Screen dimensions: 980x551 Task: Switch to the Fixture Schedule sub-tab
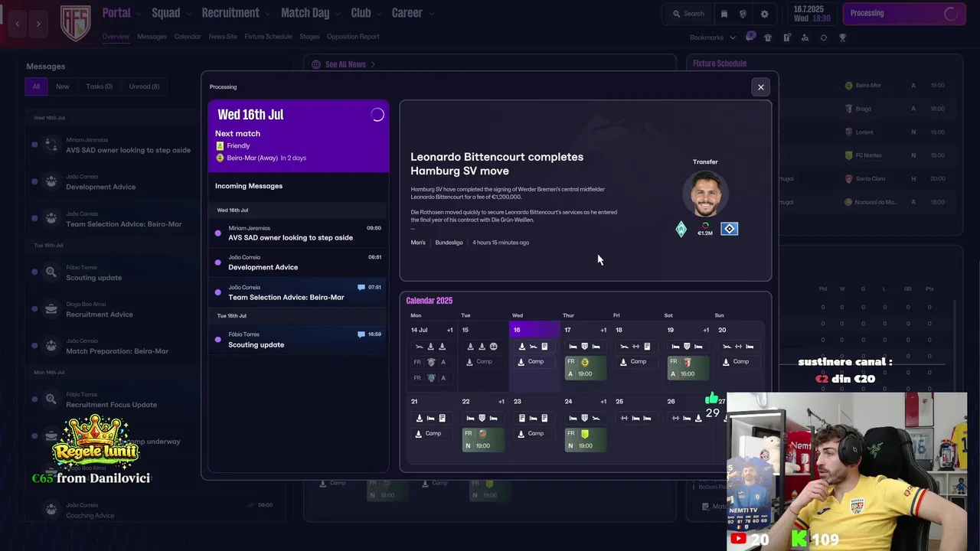[268, 37]
